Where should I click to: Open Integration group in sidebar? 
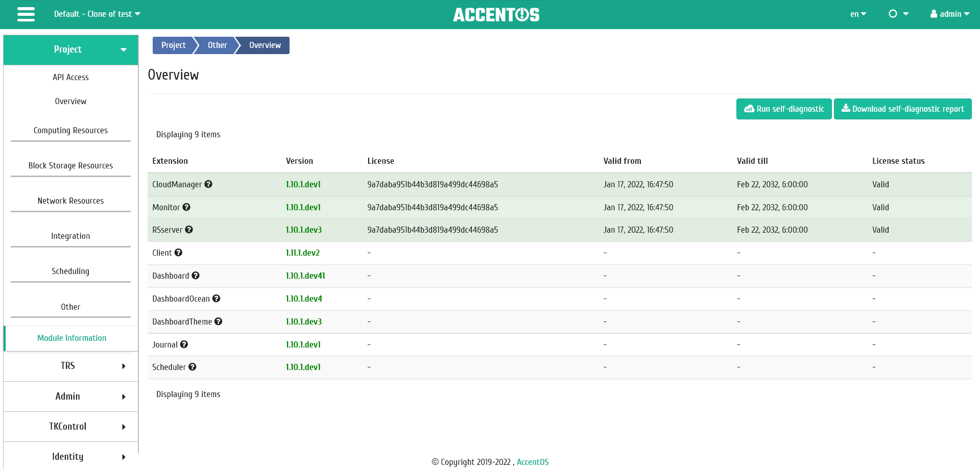[x=71, y=236]
